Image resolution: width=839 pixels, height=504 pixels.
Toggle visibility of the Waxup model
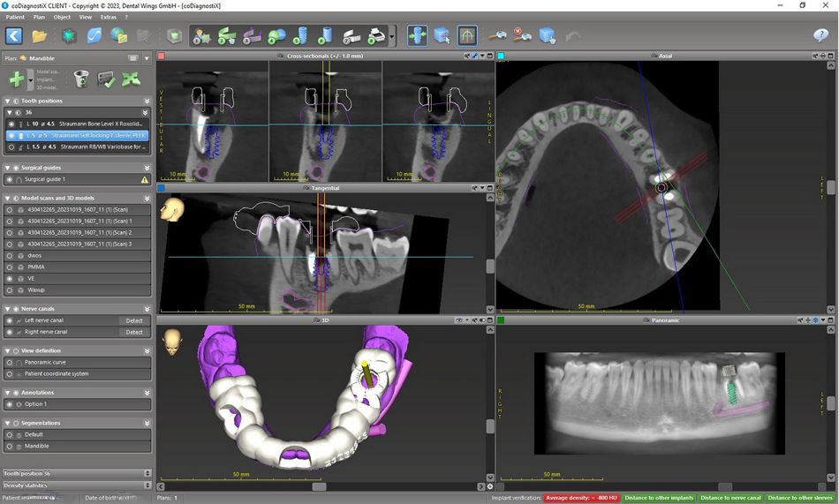(x=10, y=290)
